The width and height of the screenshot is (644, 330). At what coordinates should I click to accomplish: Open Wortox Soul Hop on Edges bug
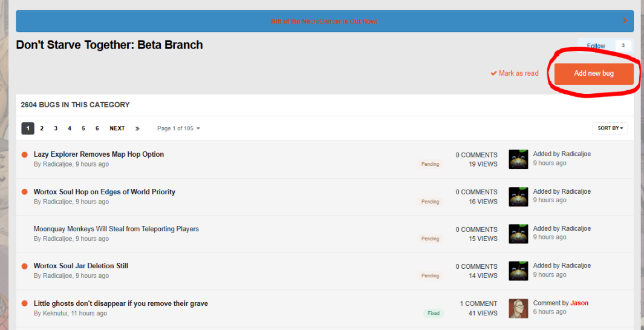click(x=105, y=192)
